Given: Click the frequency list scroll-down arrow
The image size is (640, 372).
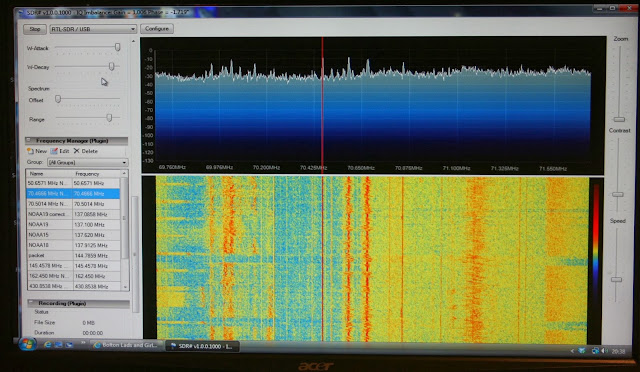Looking at the screenshot, I should (x=125, y=287).
